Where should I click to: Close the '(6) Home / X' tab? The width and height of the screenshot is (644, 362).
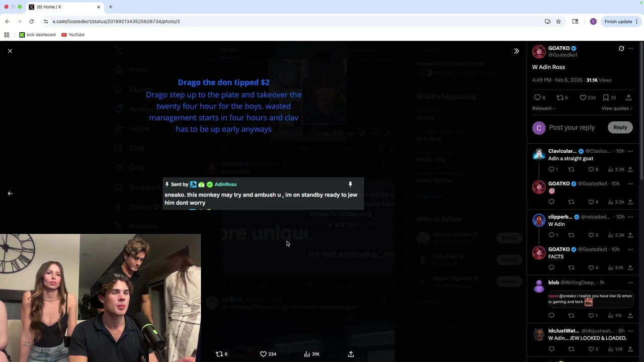point(99,7)
